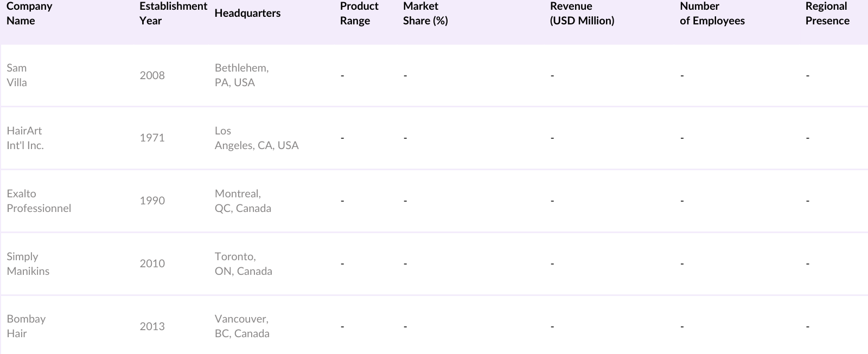Click the Toronto, ON, Canada cell
Viewport: 868px width, 354px height.
[x=243, y=264]
